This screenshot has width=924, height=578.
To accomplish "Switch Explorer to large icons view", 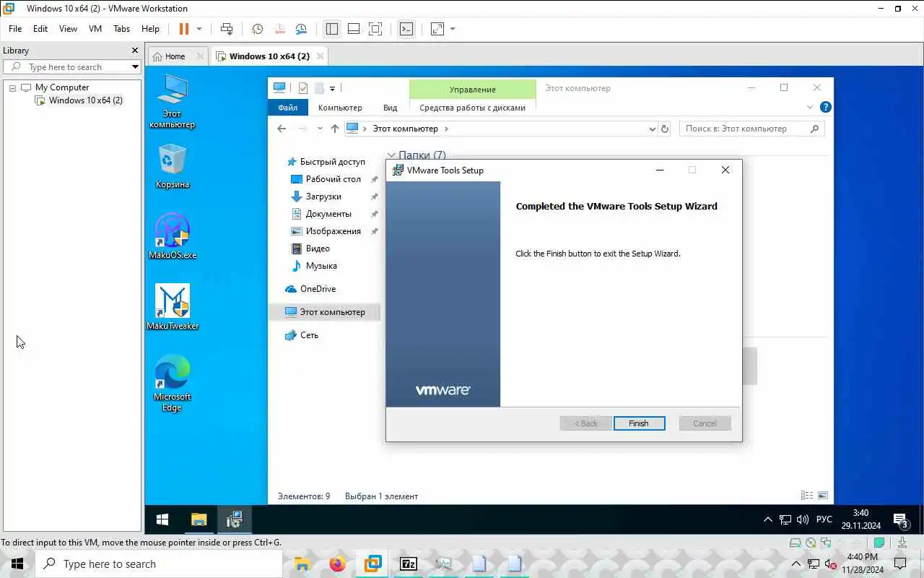I will 823,496.
